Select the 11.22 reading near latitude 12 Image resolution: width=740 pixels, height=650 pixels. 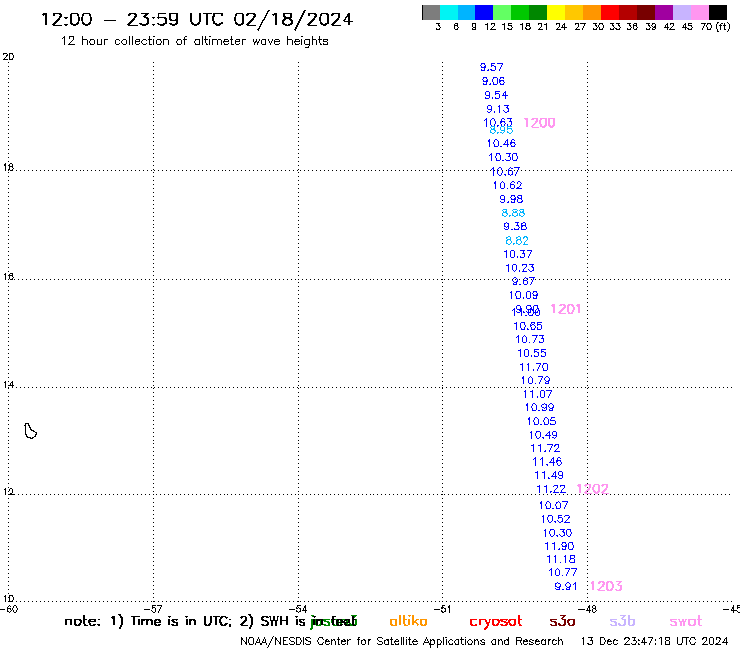pyautogui.click(x=551, y=490)
